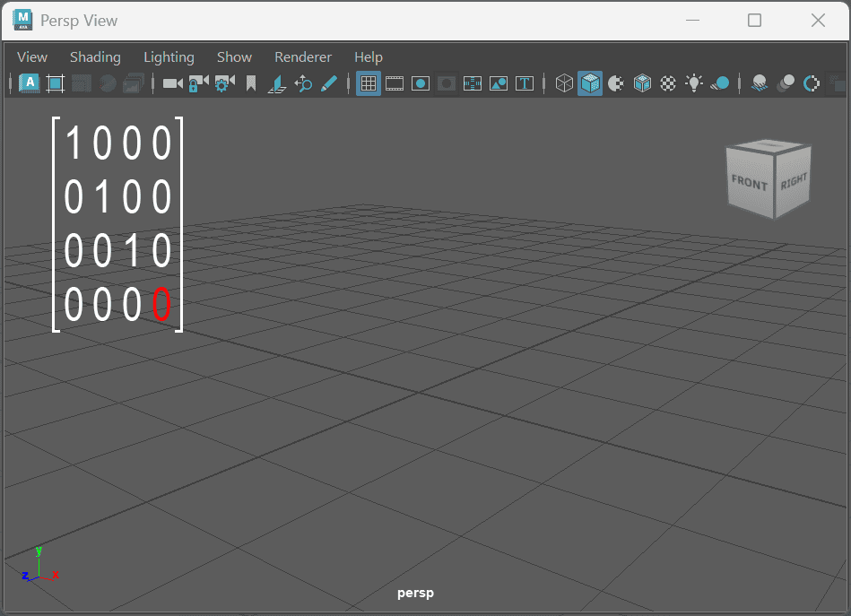Open Camera Attributes gear icon

point(224,83)
